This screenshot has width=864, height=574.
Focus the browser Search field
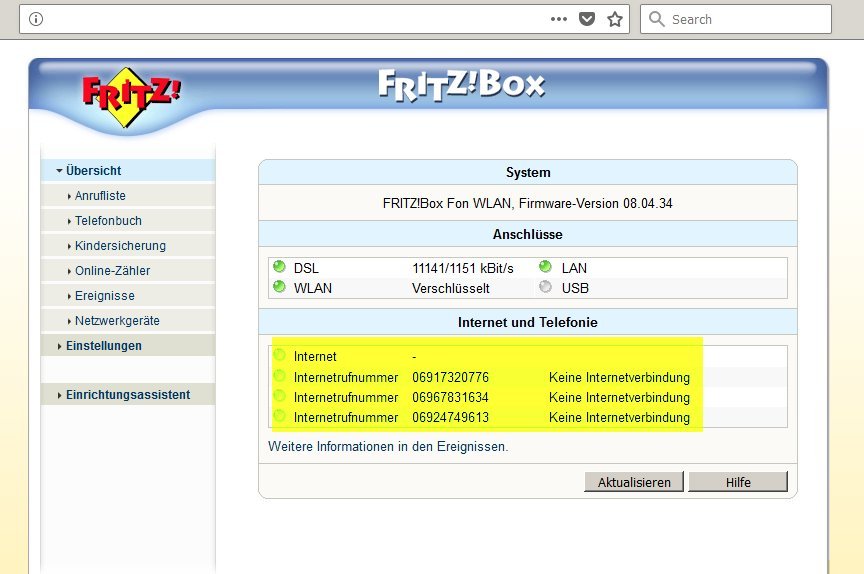tap(736, 19)
